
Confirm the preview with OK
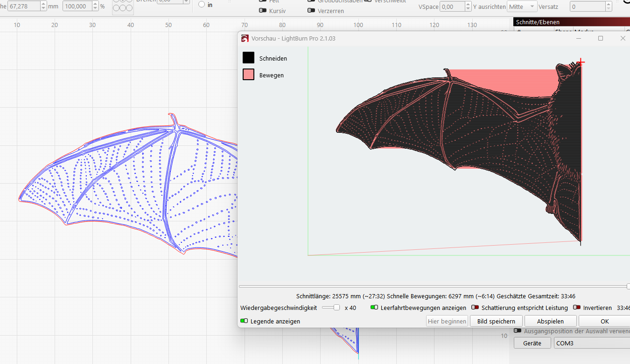coord(604,321)
